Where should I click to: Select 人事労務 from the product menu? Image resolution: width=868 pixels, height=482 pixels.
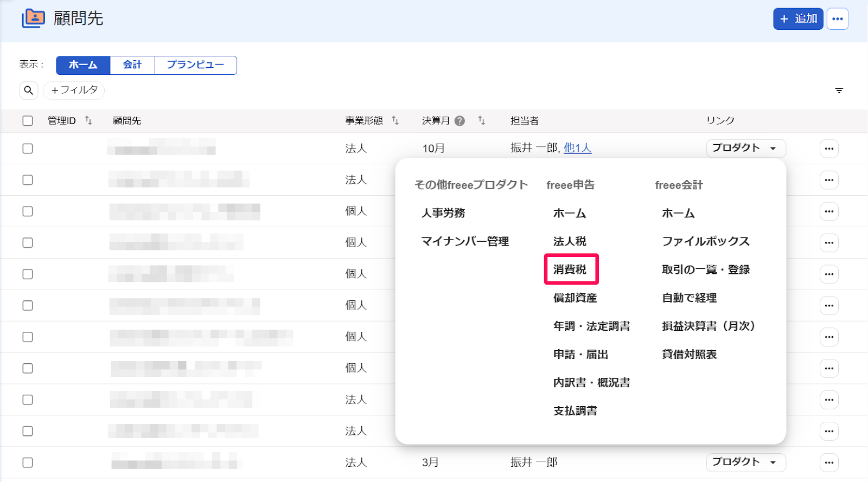pos(443,213)
